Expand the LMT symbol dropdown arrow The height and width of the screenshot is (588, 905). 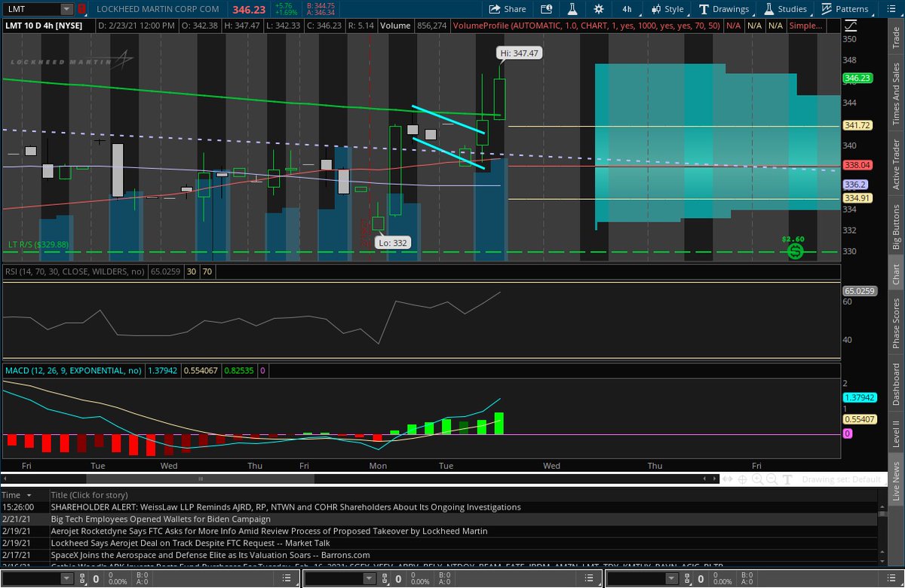click(66, 9)
